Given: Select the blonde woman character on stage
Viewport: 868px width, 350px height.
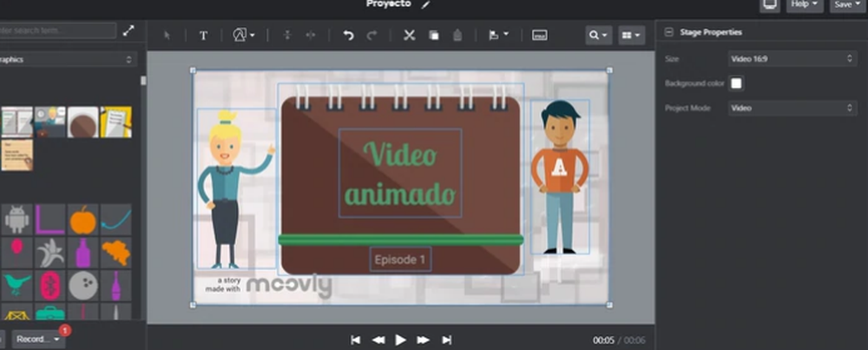Looking at the screenshot, I should pos(236,188).
